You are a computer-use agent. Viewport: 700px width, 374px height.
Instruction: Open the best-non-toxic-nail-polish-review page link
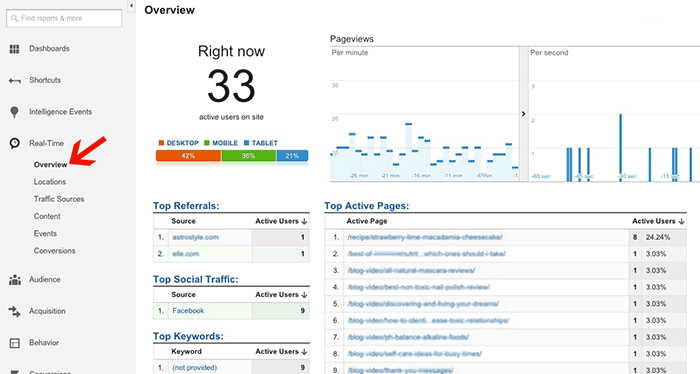click(419, 287)
